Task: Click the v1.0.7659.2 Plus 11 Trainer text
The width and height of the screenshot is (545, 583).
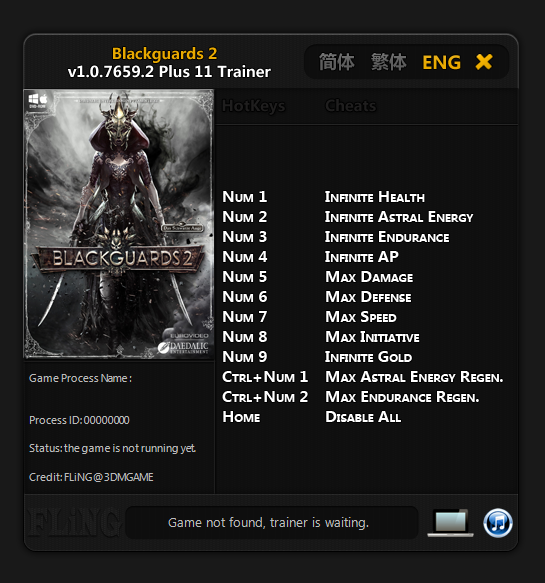Action: [x=169, y=72]
